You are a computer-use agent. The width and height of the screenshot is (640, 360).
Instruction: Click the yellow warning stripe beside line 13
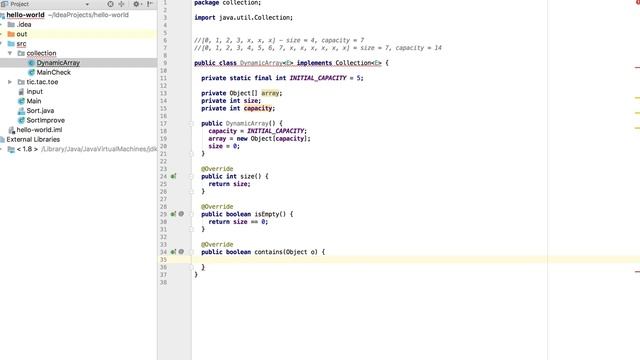tap(637, 98)
